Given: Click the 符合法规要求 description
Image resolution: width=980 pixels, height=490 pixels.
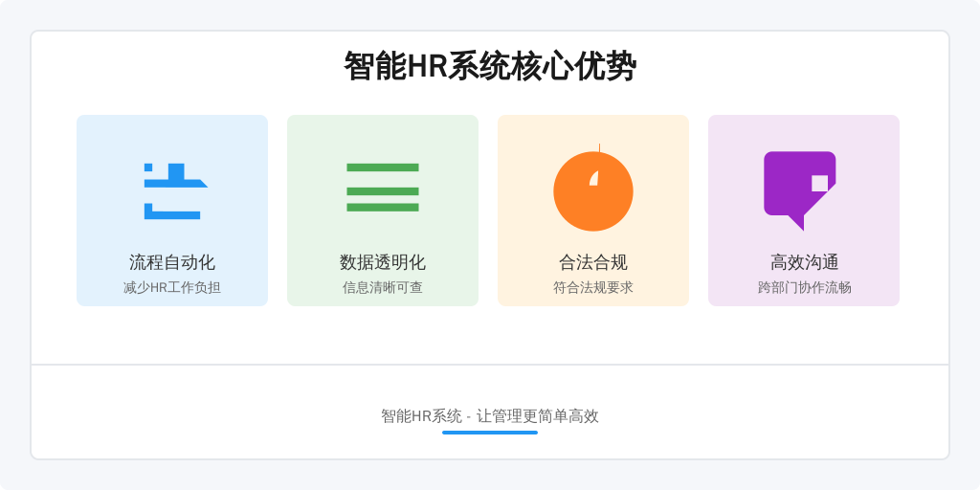Looking at the screenshot, I should pos(593,288).
